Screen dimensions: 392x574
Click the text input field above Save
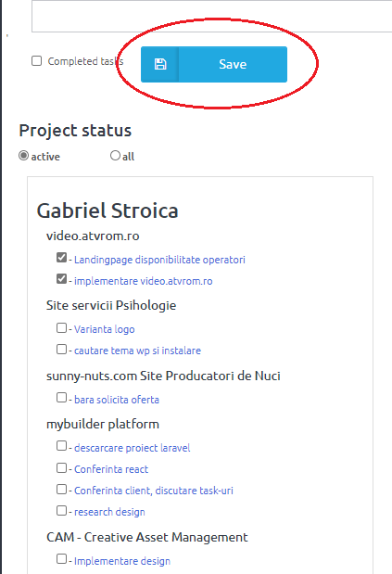[211, 16]
